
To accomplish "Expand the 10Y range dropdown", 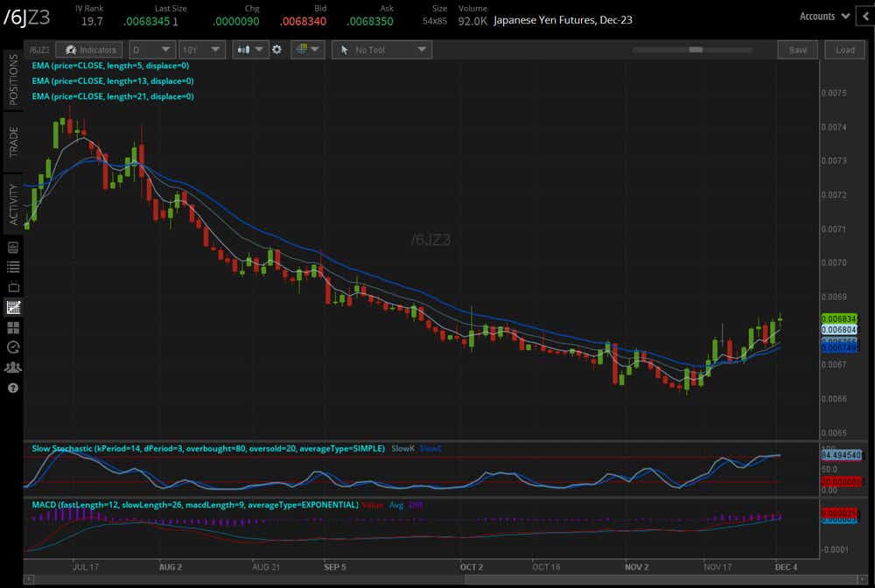I will (202, 50).
